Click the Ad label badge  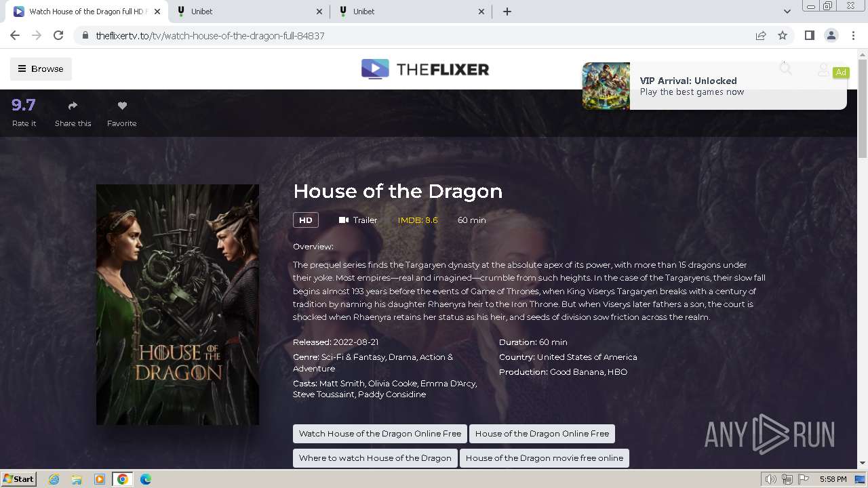[841, 72]
